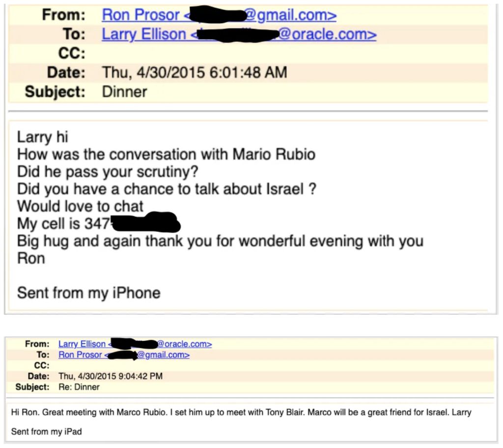Select reply date 'Thu, 4/30/2015 9:04:42 PM'
The image size is (503, 448).
pos(111,376)
